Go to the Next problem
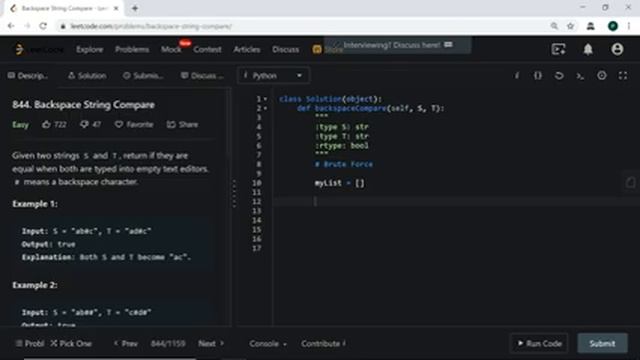This screenshot has height=360, width=640. pyautogui.click(x=211, y=344)
